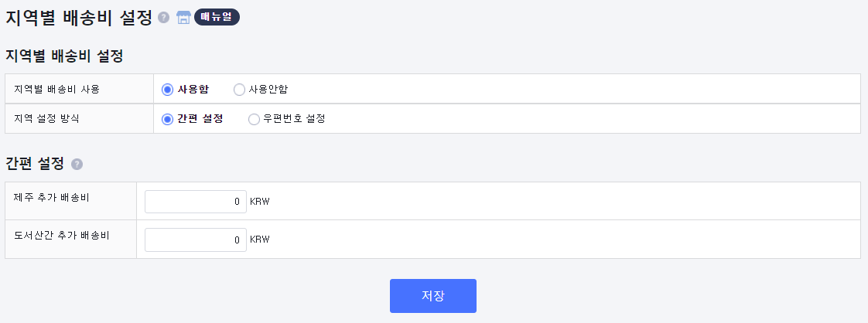Show help for the 간편 설정 section heading
The height and width of the screenshot is (323, 868).
[x=77, y=165]
